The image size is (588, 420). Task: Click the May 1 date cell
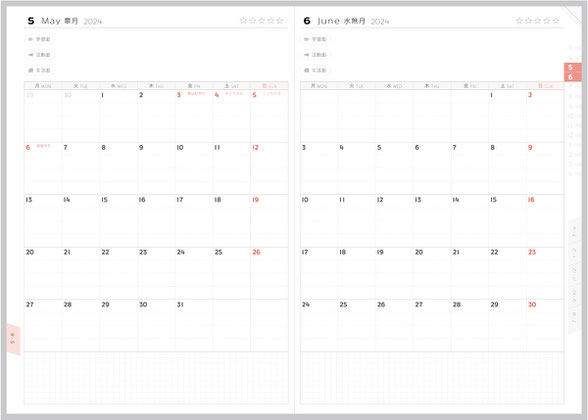(118, 116)
